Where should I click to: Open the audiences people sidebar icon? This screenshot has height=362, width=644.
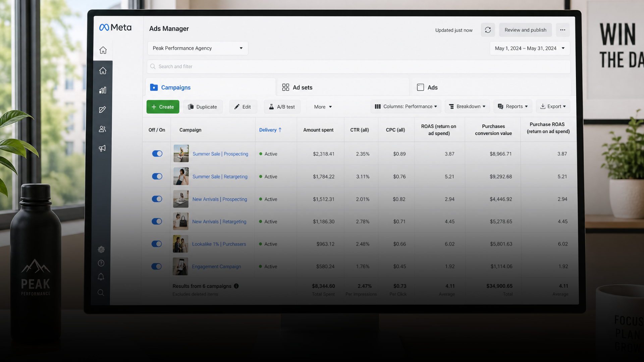point(103,129)
